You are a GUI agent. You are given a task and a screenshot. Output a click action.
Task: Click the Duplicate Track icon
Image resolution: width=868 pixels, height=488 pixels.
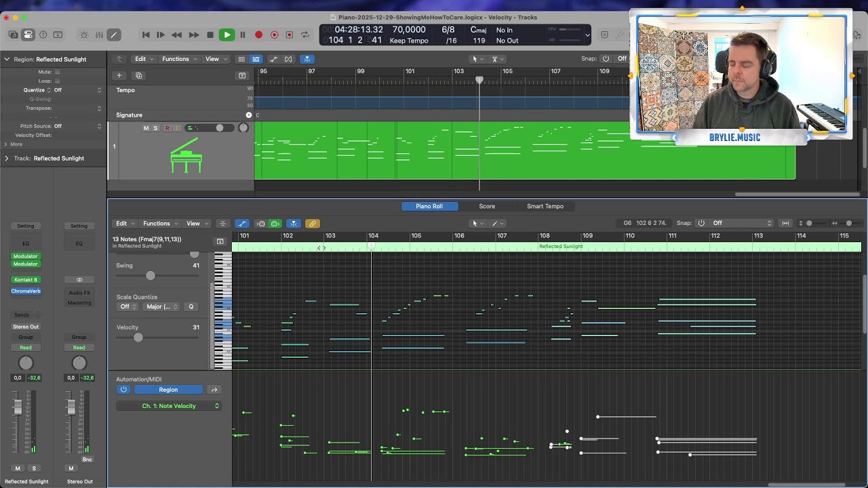pos(138,75)
